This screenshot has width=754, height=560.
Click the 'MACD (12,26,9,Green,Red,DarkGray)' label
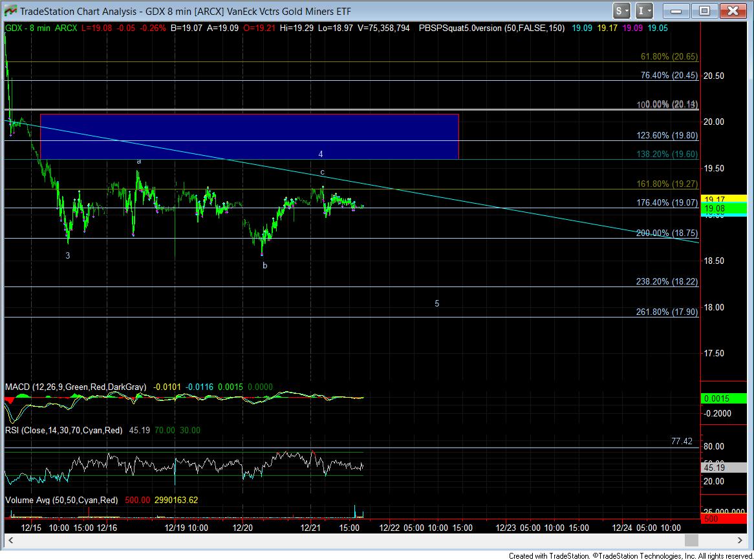(76, 387)
